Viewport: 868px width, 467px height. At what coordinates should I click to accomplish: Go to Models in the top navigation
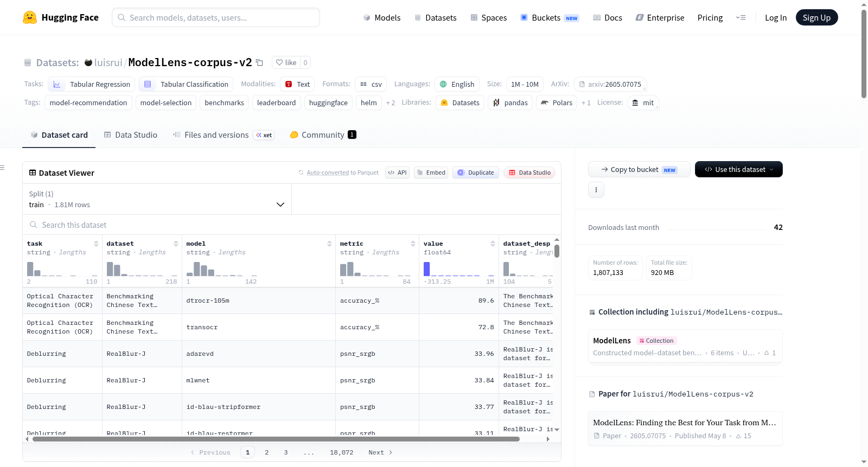coord(382,17)
